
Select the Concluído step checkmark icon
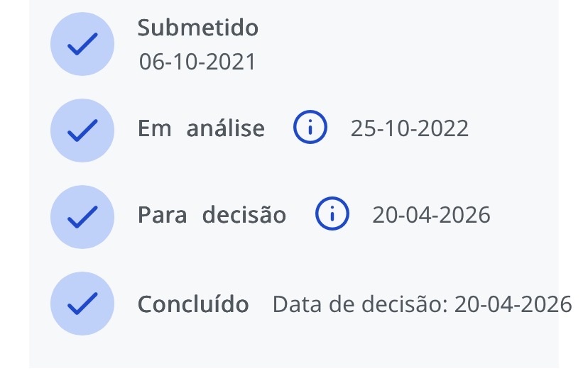coord(82,304)
